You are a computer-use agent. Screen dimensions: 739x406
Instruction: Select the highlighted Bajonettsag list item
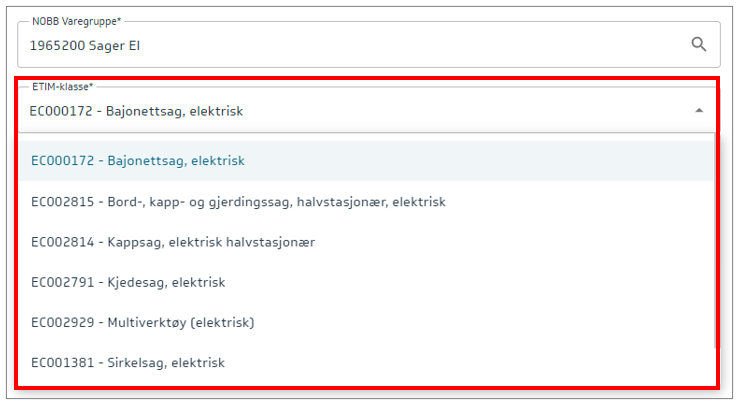[364, 160]
